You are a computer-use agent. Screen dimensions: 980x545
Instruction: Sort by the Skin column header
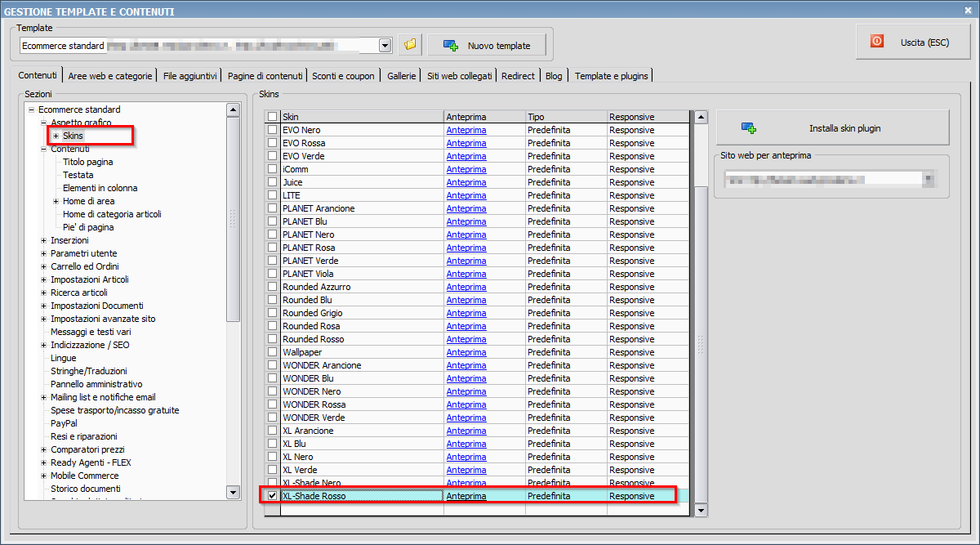pyautogui.click(x=362, y=117)
